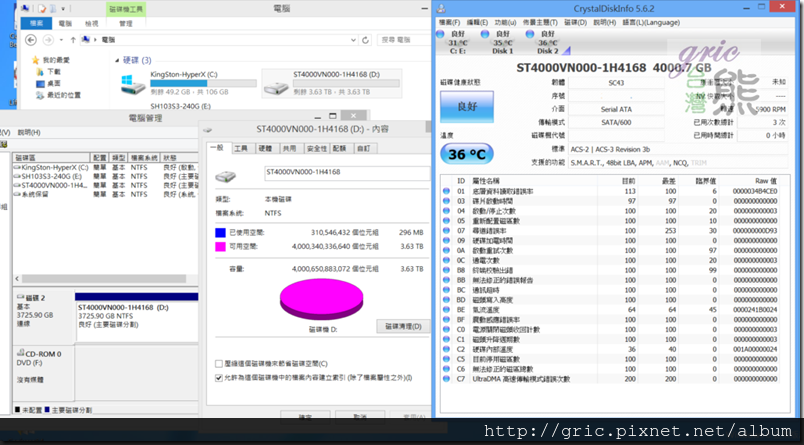Open the 編輯(E) menu in CrystalDiskInfo
This screenshot has height=445, width=804.
click(477, 23)
